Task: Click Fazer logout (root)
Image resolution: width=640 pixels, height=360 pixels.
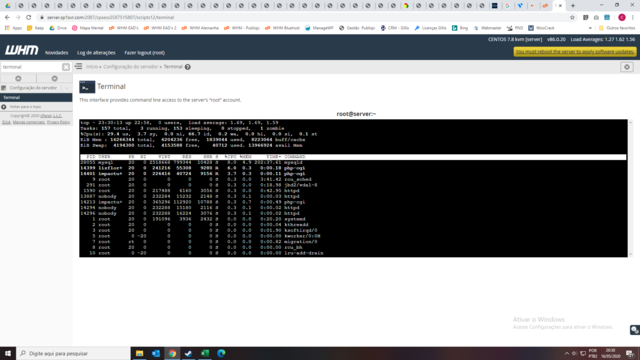Action: click(x=144, y=53)
